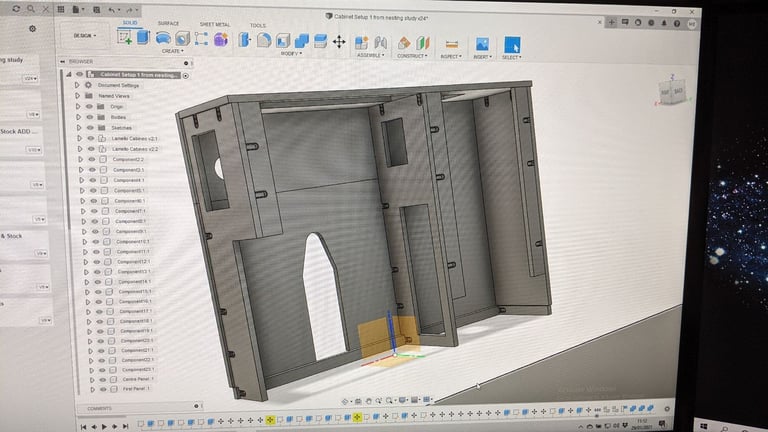Expand the Sketches folder
The image size is (768, 432).
tap(78, 128)
